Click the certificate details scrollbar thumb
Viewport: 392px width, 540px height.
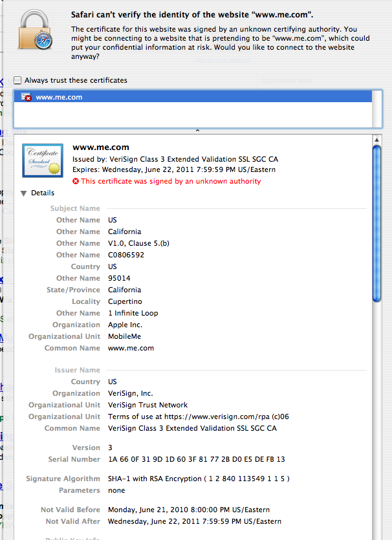(x=377, y=224)
